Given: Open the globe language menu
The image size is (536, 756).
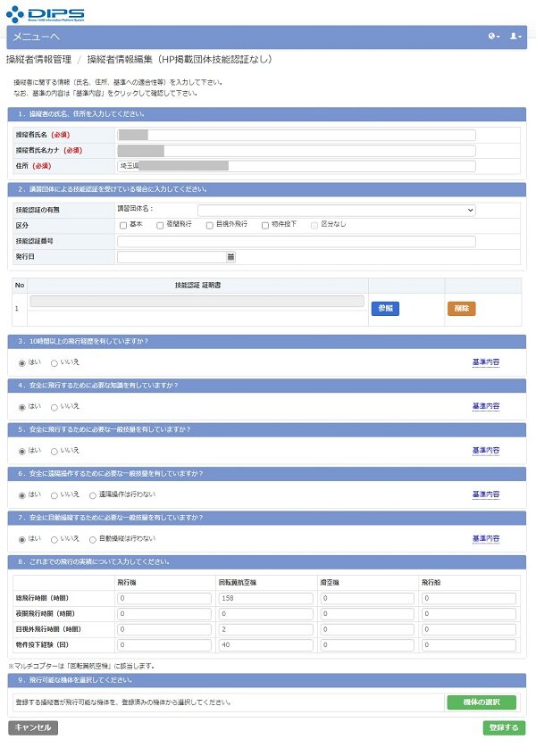Looking at the screenshot, I should tap(493, 37).
